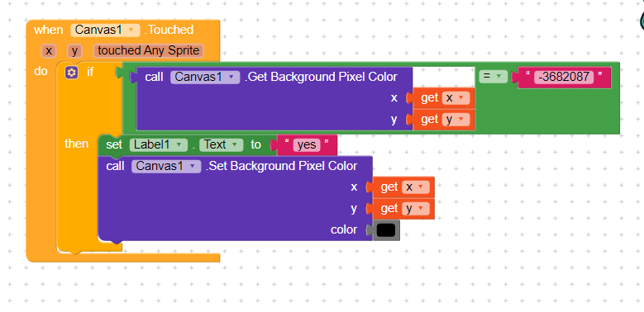Click the x event parameter
The height and width of the screenshot is (312, 644).
[49, 51]
